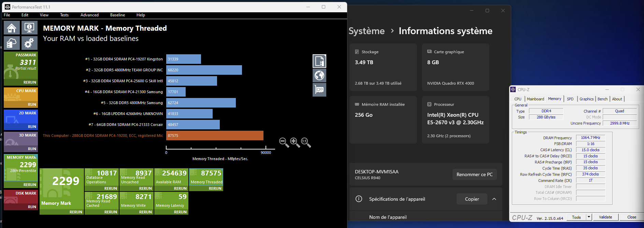Open Tools dropdown arrow in CPU-Z

click(589, 217)
